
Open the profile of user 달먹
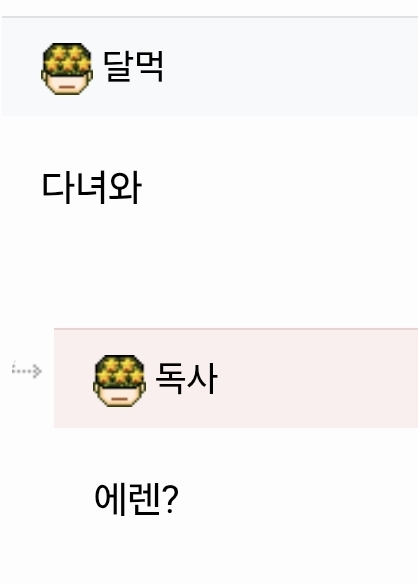point(133,66)
